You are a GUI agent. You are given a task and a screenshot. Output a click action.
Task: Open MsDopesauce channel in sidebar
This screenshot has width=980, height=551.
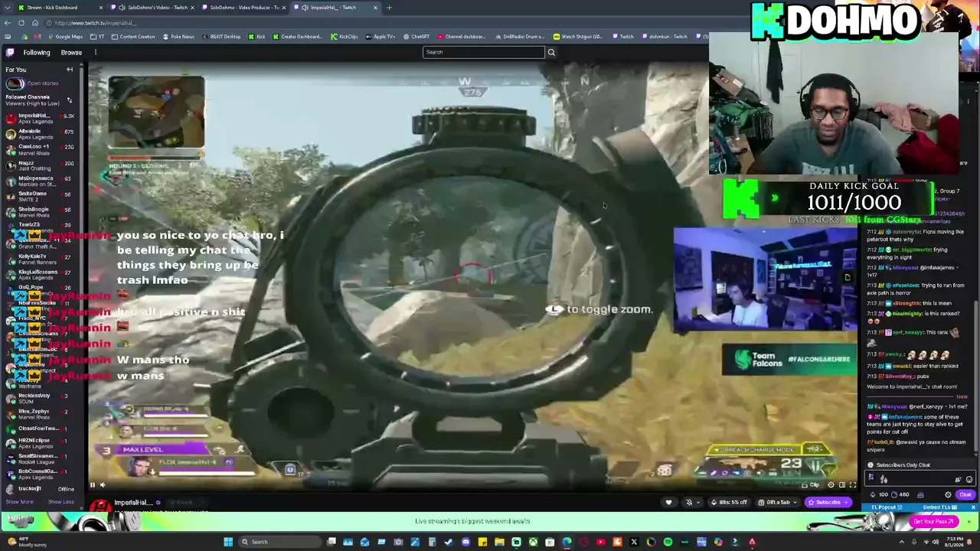(x=40, y=181)
